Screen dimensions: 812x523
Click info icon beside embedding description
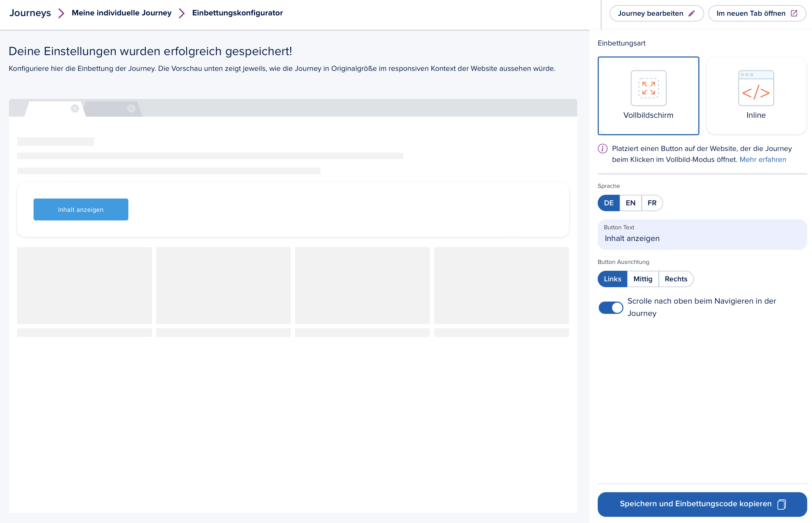[x=602, y=149]
